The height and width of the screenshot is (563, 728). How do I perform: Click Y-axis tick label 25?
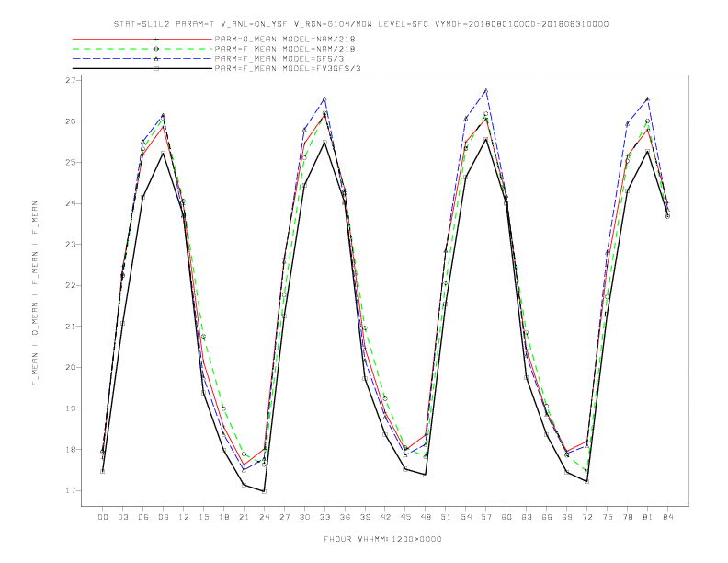click(x=71, y=162)
